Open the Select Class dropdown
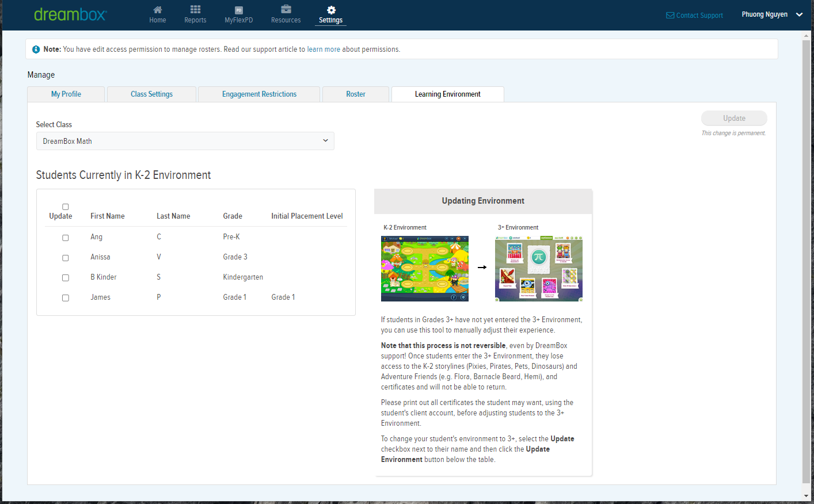This screenshot has height=504, width=814. pyautogui.click(x=185, y=141)
